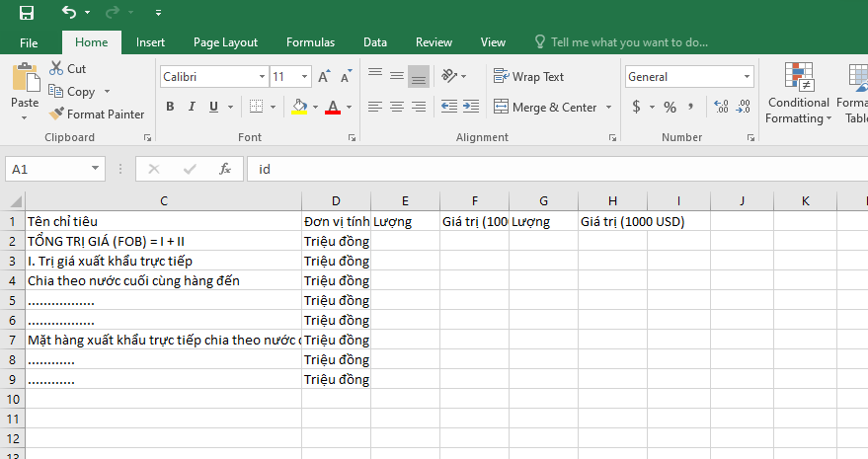This screenshot has height=459, width=868.
Task: Open the Undo history dropdown arrow
Action: [88, 12]
